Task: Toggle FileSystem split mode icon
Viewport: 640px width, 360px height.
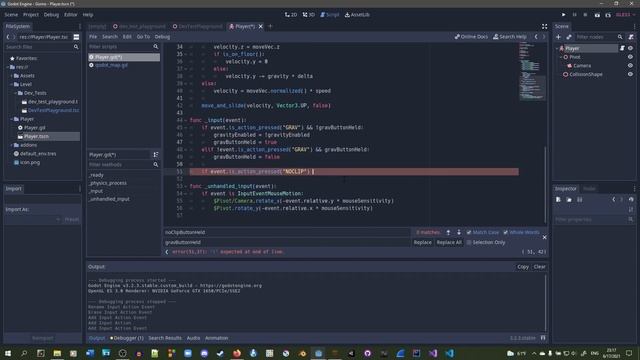Action: 76,37
